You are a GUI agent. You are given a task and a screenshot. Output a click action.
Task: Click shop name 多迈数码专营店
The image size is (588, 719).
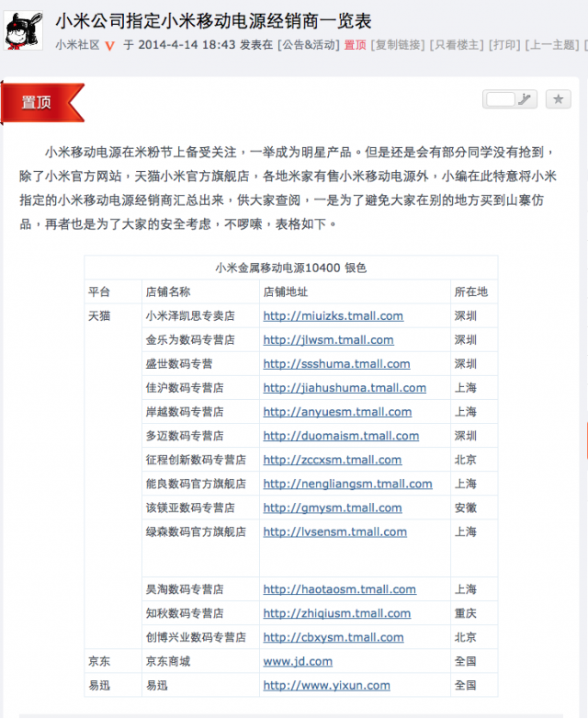tap(185, 436)
